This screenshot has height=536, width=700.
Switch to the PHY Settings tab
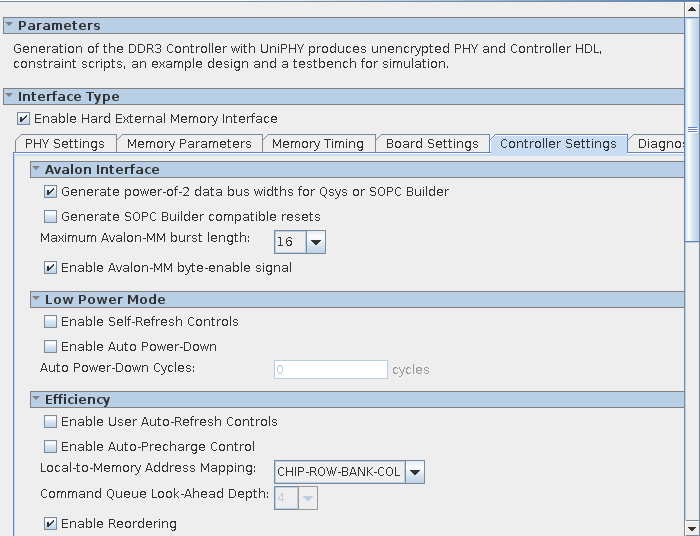[x=65, y=144]
